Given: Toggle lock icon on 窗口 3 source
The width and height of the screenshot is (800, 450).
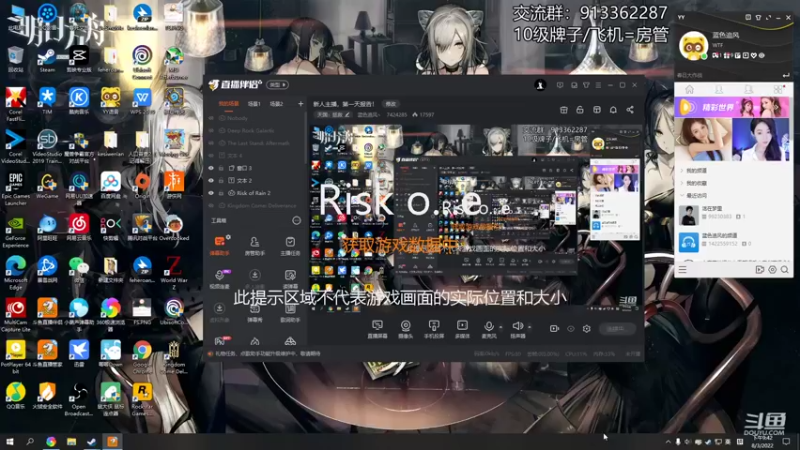Looking at the screenshot, I should [x=221, y=168].
